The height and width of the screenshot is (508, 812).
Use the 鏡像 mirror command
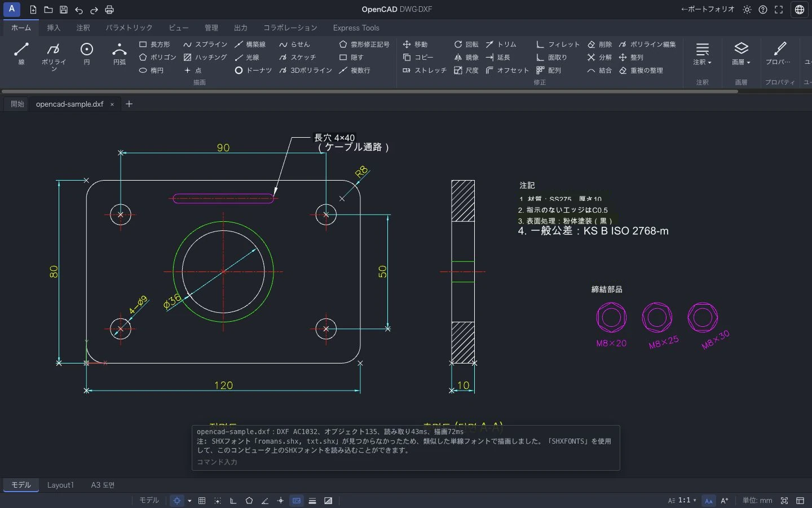click(x=466, y=57)
